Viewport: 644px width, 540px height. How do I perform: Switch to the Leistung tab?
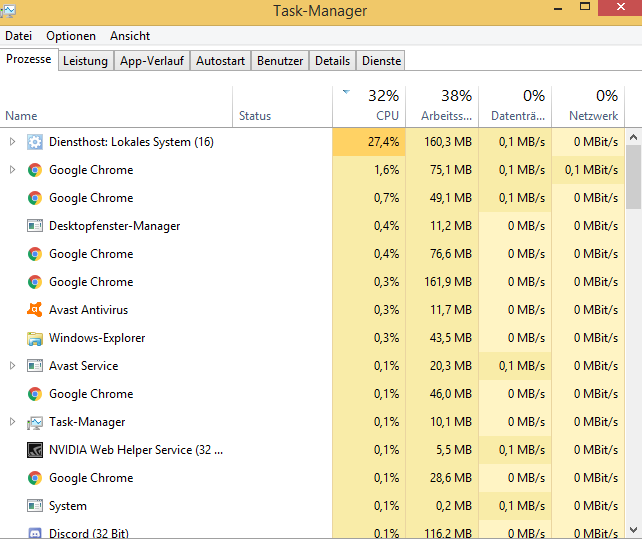(x=85, y=61)
